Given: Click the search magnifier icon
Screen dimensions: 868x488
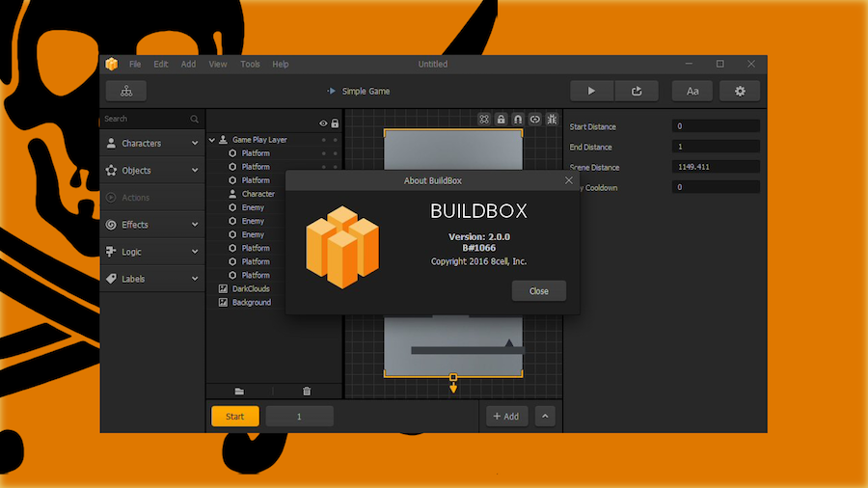Looking at the screenshot, I should (194, 119).
